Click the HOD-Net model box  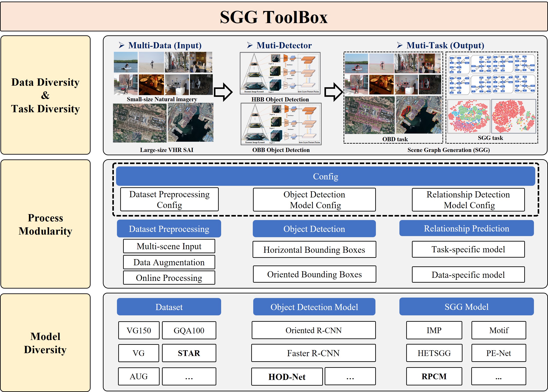tap(287, 377)
